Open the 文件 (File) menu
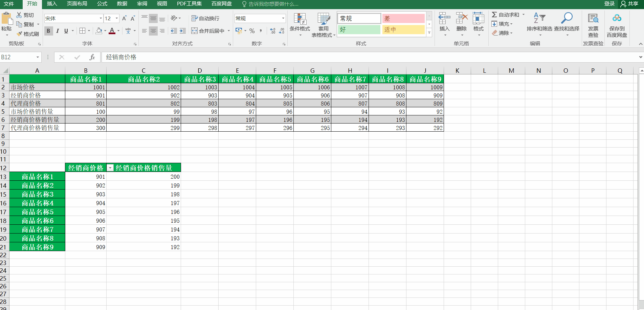The height and width of the screenshot is (310, 644). pos(9,4)
